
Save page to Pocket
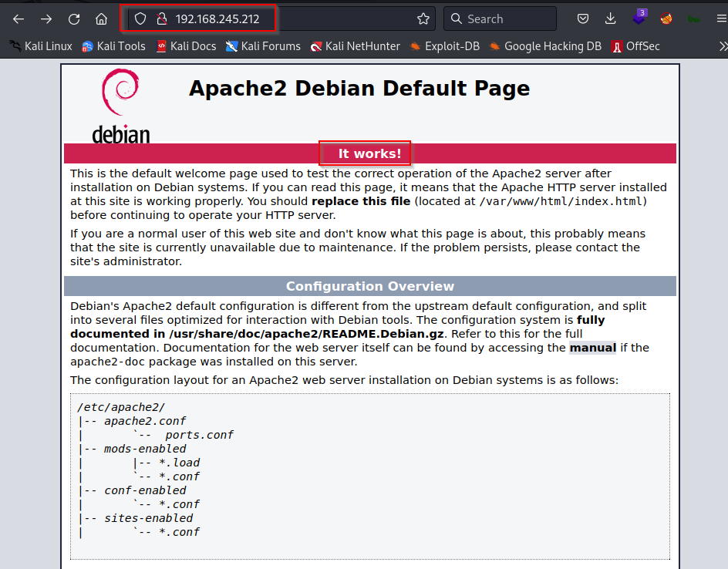(x=583, y=19)
